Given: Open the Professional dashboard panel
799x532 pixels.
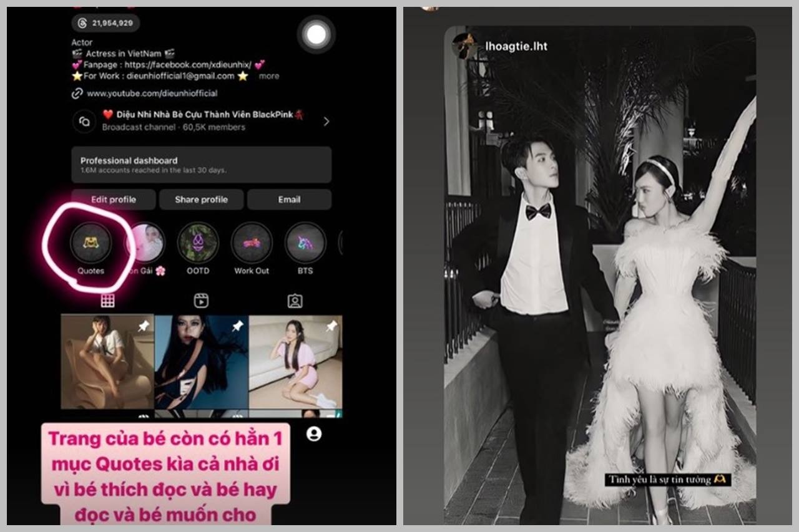Looking at the screenshot, I should (x=201, y=165).
